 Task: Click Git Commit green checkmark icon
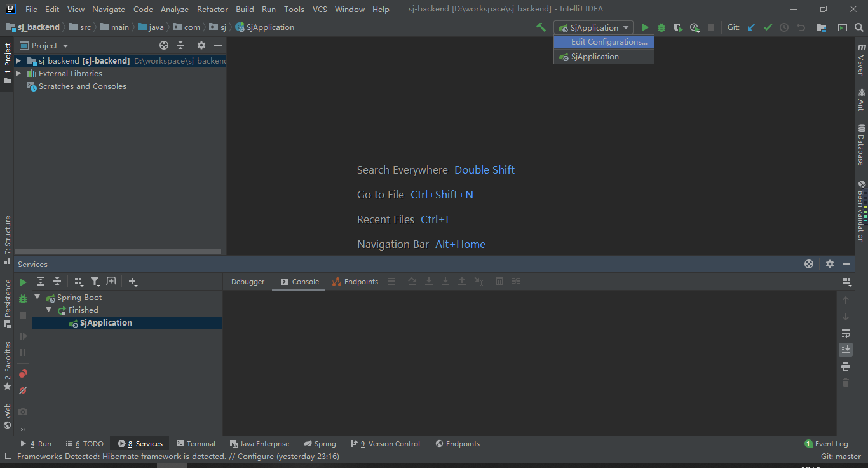point(768,27)
